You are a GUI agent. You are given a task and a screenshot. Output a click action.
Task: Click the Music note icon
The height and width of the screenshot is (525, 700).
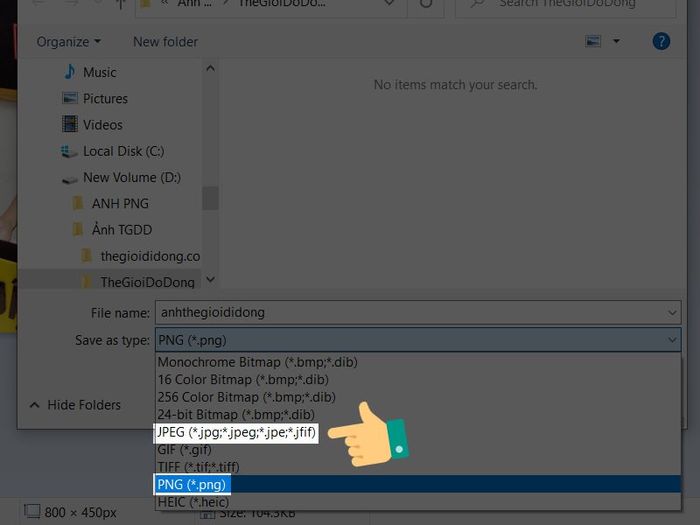tap(70, 72)
